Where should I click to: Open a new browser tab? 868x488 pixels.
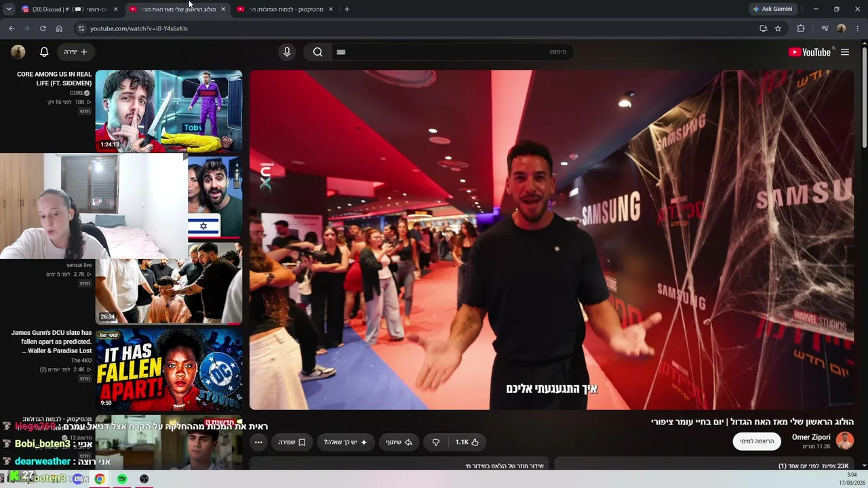click(x=347, y=9)
